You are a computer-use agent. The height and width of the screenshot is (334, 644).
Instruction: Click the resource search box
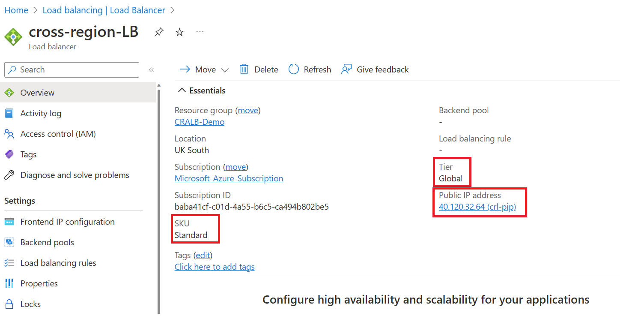coord(71,69)
